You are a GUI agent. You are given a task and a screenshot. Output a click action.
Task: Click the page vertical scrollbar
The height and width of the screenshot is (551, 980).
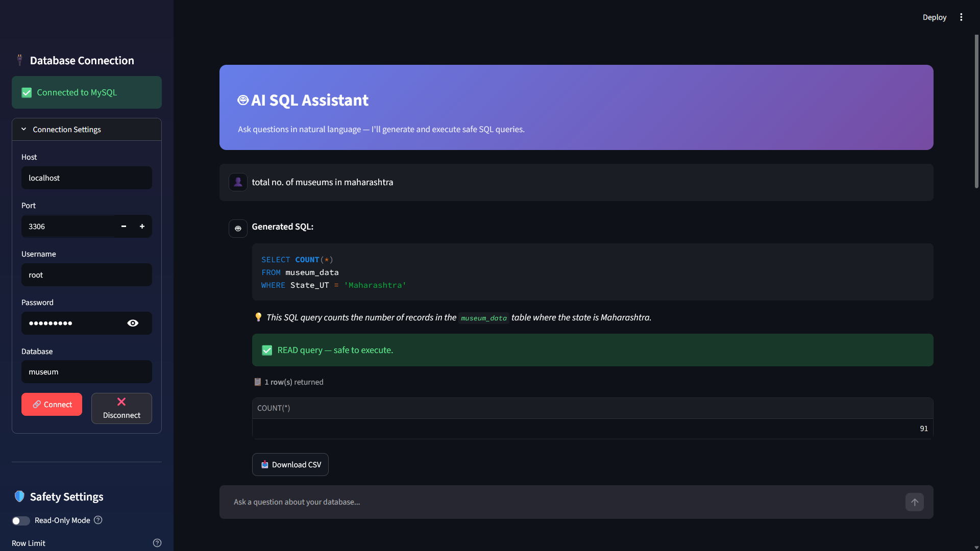pos(976,112)
